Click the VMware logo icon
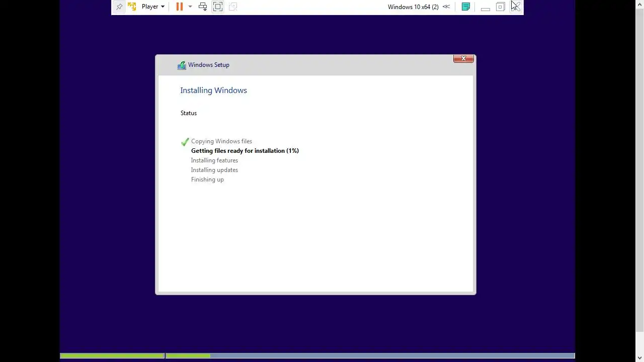The width and height of the screenshot is (644, 362). tap(132, 7)
